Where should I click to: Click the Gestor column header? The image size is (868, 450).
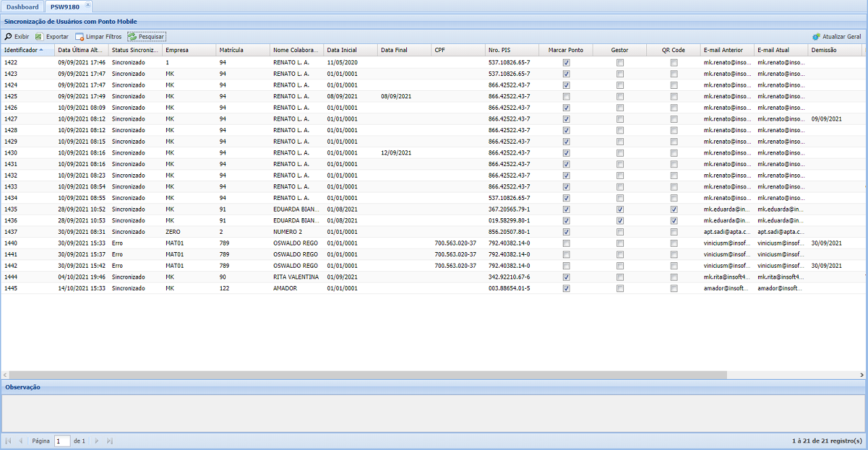[x=620, y=50]
